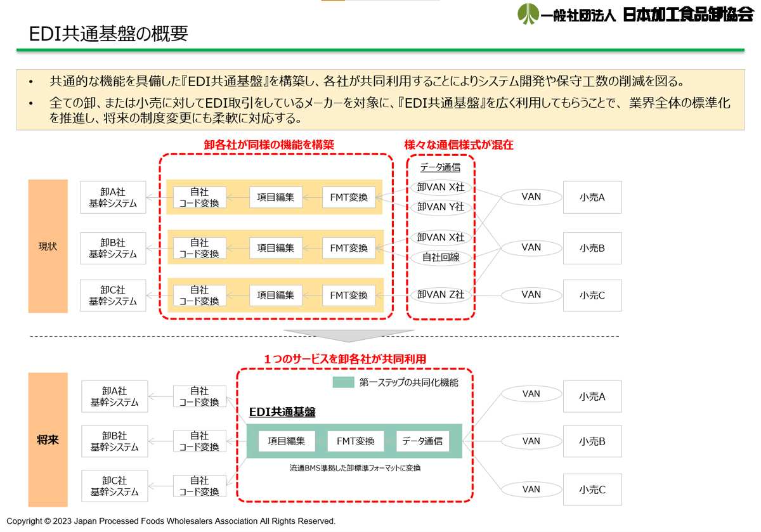Click the green tree logo icon
The image size is (761, 532).
pos(528,14)
